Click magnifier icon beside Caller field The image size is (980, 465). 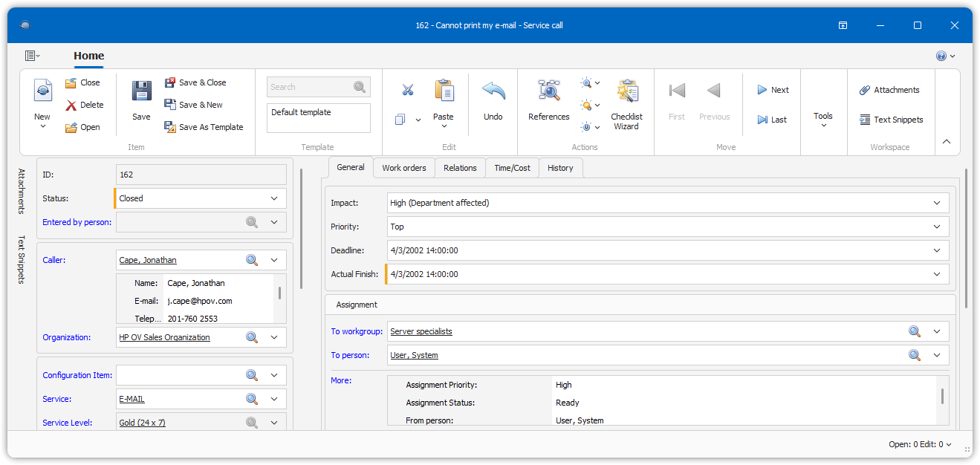[x=252, y=260]
